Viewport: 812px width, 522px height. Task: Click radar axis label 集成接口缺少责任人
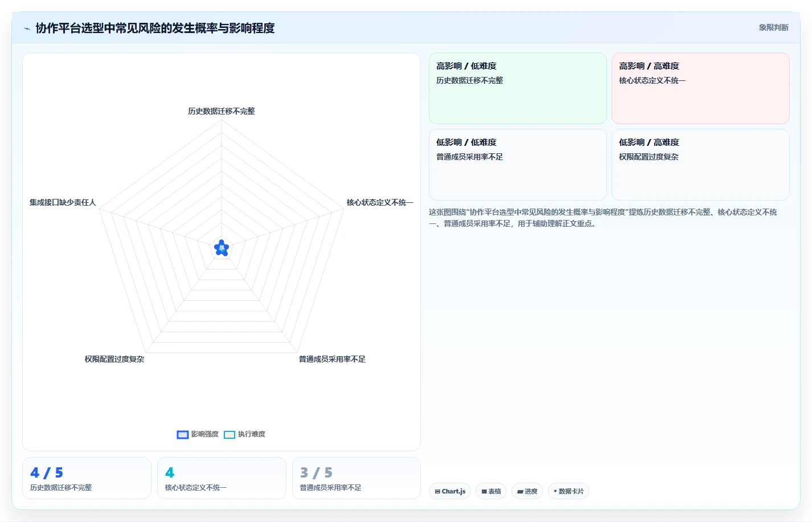pyautogui.click(x=63, y=202)
